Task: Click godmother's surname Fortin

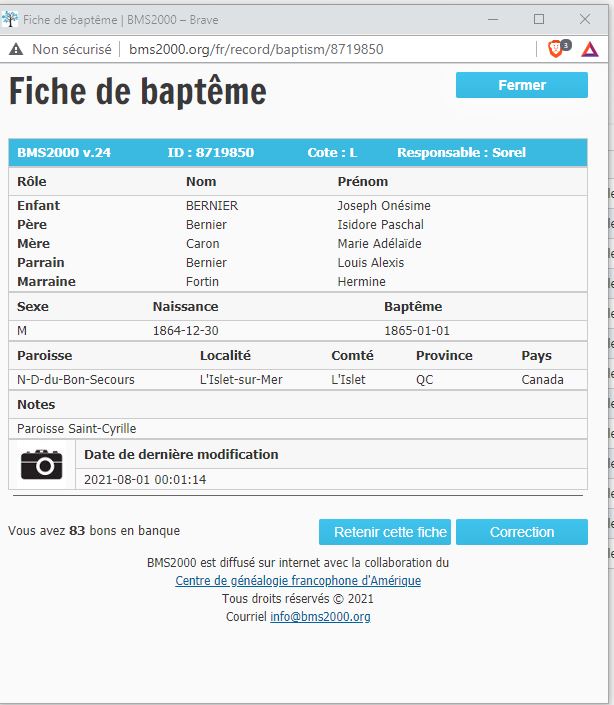Action: tap(202, 281)
